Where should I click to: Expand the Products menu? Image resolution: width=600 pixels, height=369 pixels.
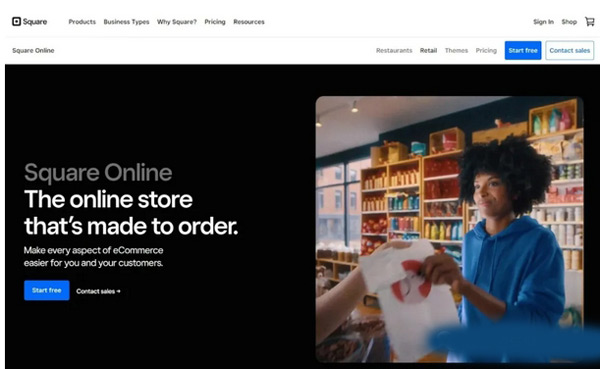82,22
